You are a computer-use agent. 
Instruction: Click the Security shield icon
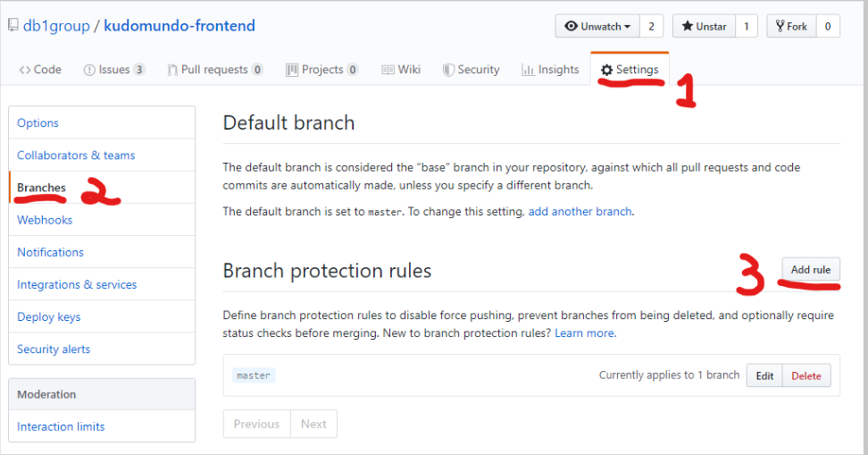[448, 70]
